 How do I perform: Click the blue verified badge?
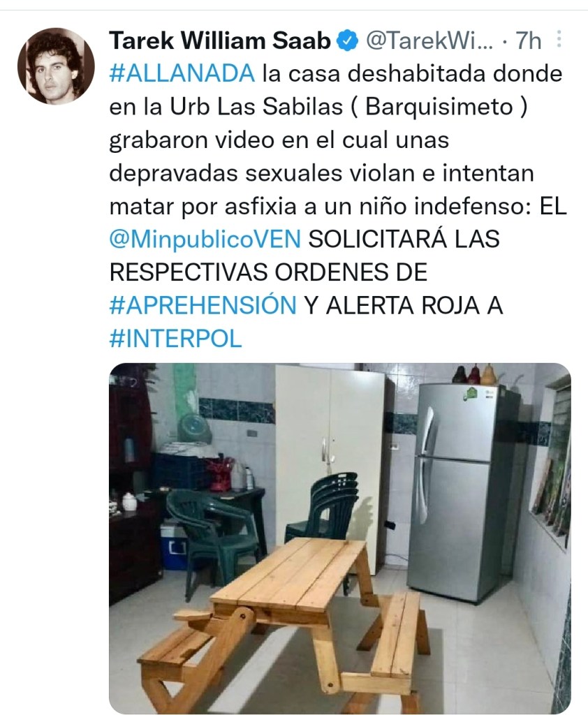pyautogui.click(x=347, y=41)
